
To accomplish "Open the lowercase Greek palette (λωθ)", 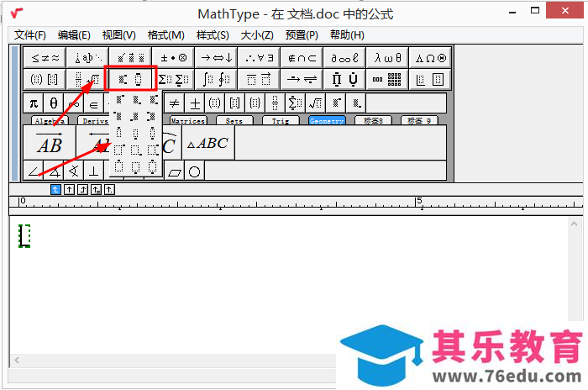I will tap(387, 57).
